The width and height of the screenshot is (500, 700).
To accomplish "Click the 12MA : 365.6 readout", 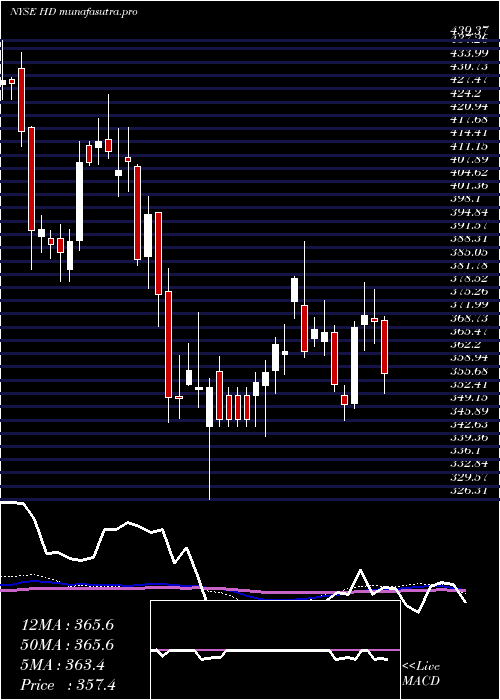I will pos(67,625).
